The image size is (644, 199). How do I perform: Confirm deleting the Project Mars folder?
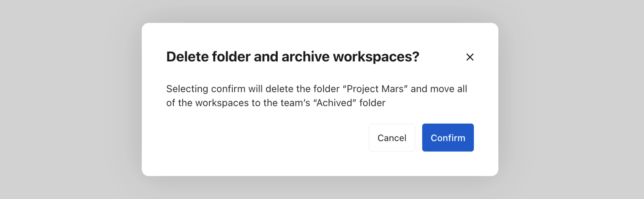448,138
